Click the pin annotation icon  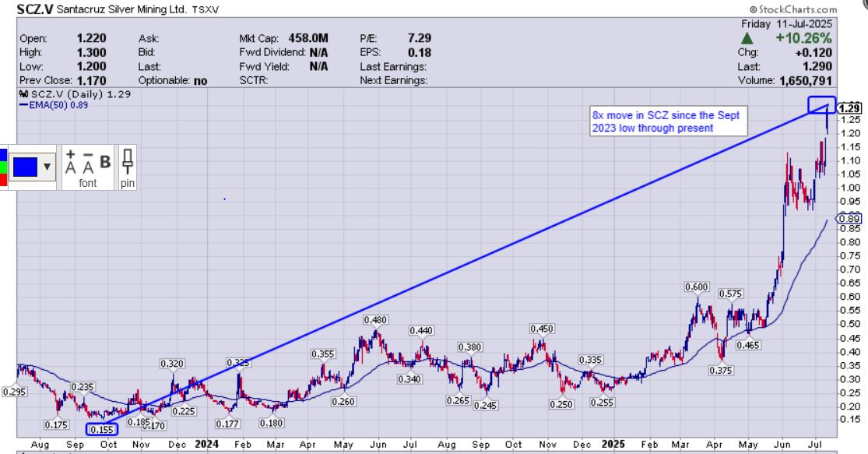coord(128,161)
